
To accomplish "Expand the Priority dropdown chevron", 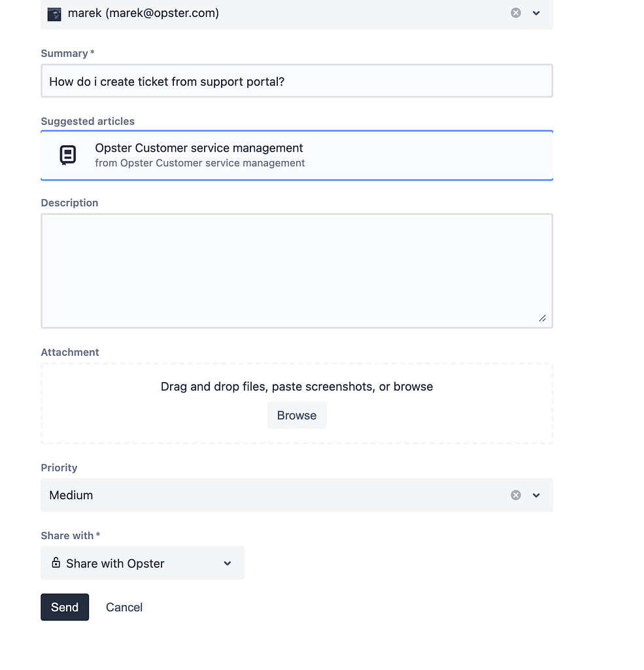I will pyautogui.click(x=536, y=495).
